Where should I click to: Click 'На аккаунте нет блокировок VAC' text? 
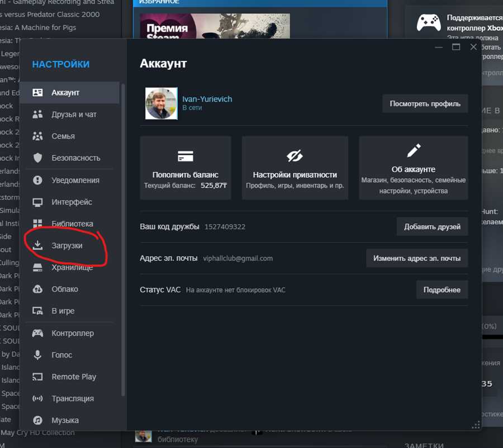point(235,290)
